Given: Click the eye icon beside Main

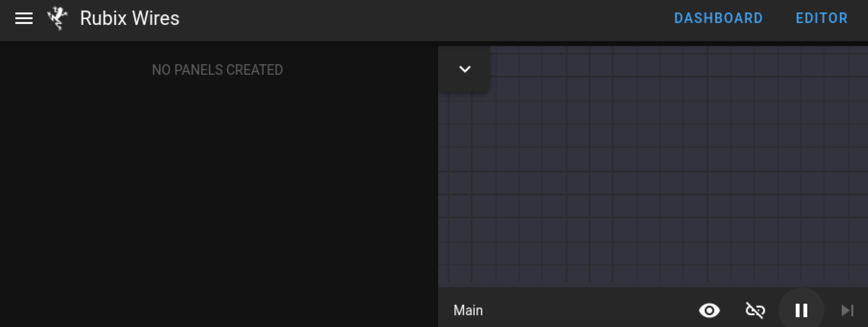Looking at the screenshot, I should [x=709, y=310].
